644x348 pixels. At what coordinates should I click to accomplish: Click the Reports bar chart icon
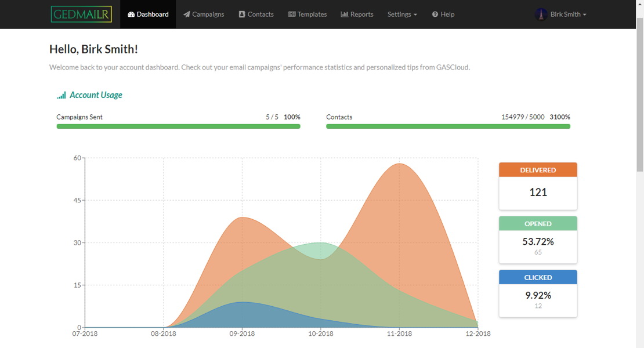(345, 14)
